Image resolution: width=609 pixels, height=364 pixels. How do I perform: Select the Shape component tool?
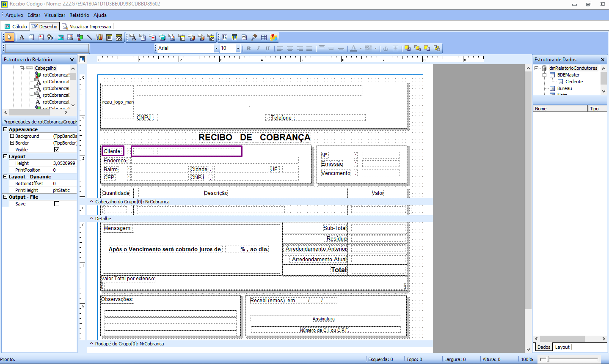click(80, 37)
